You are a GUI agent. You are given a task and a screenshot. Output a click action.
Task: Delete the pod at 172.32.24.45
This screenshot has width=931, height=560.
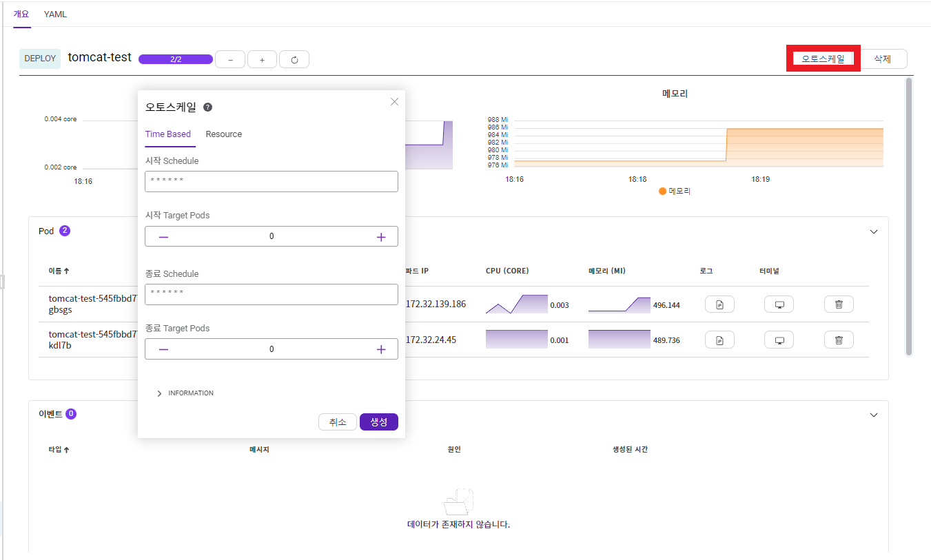point(839,340)
